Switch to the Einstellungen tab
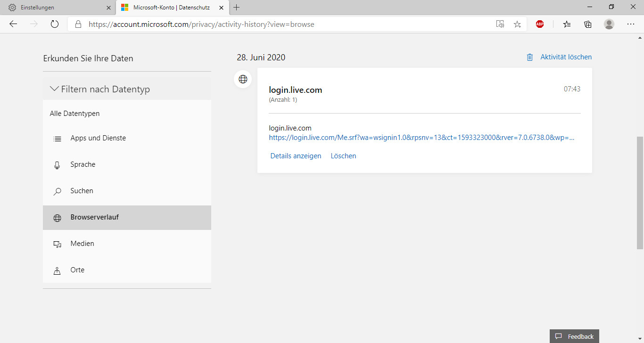Screen dimensions: 644x343 (x=58, y=8)
